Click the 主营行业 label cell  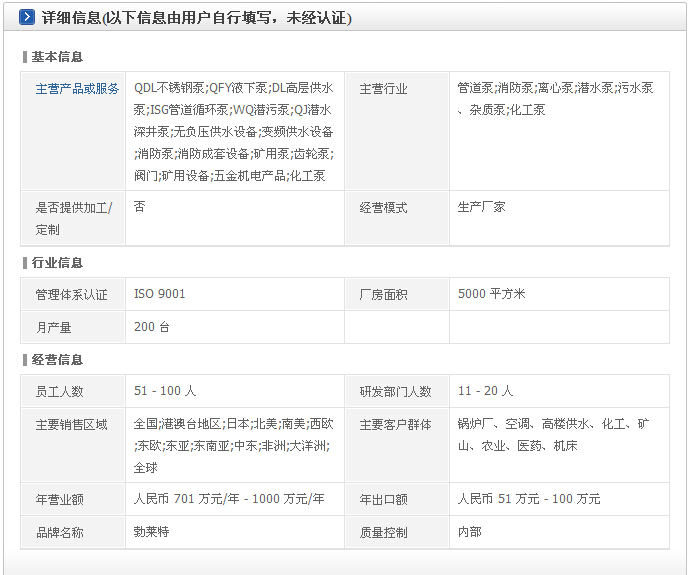coord(384,89)
